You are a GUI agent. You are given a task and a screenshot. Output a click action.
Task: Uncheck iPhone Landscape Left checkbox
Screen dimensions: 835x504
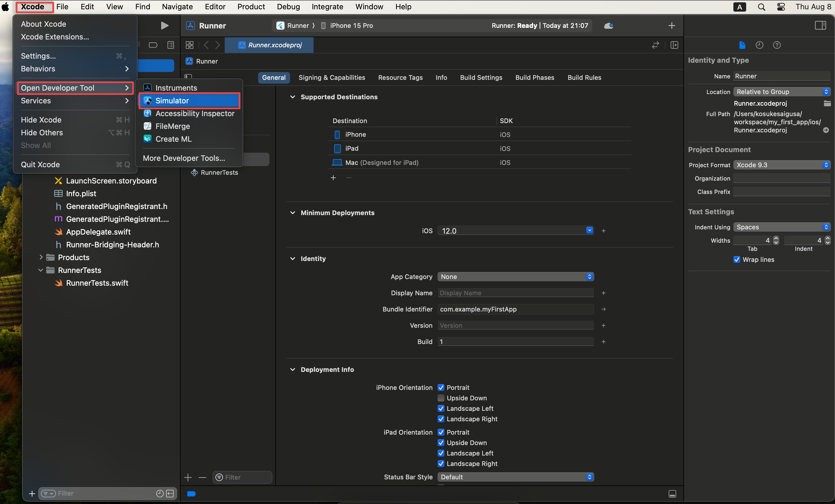click(440, 408)
